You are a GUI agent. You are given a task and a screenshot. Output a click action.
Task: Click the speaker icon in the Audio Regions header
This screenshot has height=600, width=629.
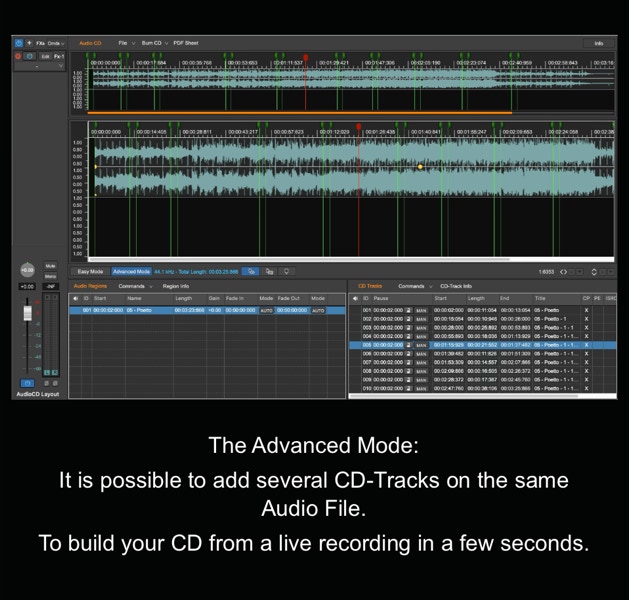[x=76, y=298]
